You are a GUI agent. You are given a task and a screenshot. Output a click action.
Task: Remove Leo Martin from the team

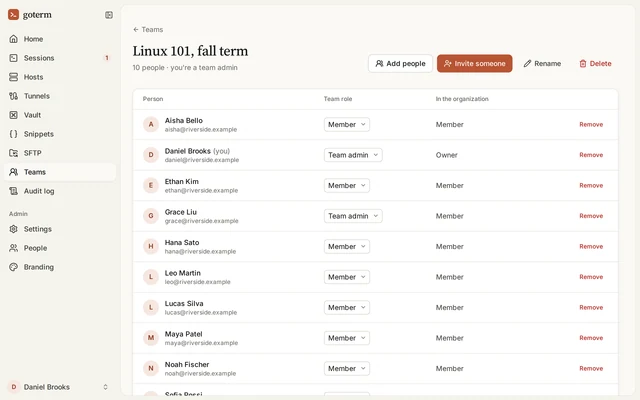(x=591, y=277)
